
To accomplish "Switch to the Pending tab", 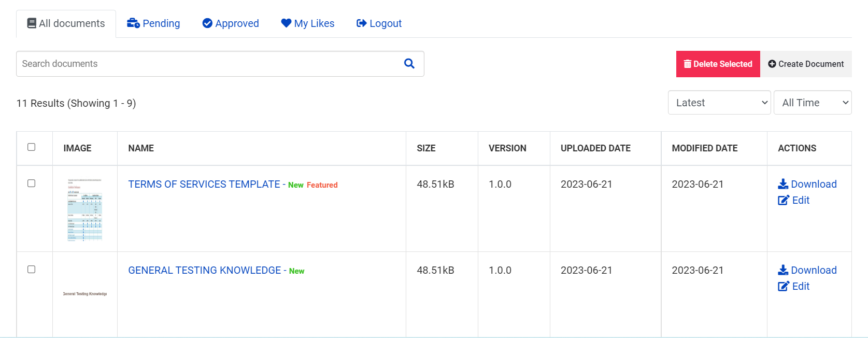I will coord(154,23).
